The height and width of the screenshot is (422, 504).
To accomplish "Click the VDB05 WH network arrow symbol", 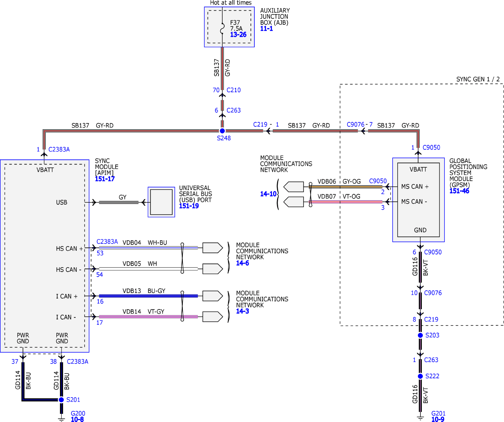I will click(213, 269).
